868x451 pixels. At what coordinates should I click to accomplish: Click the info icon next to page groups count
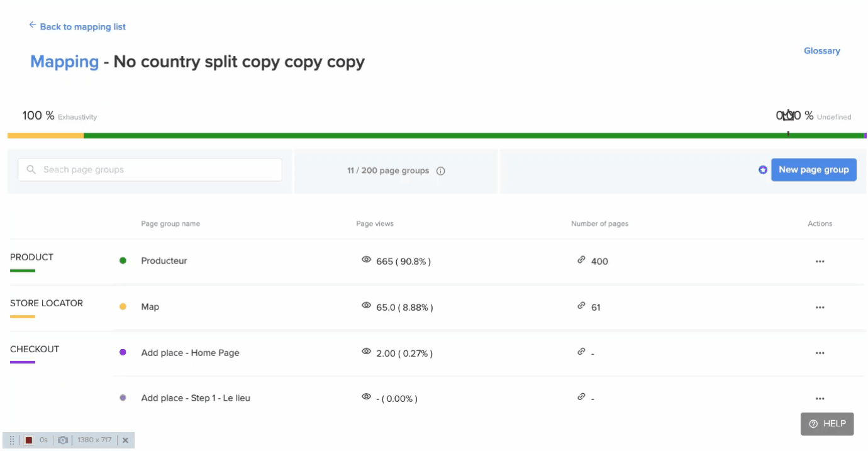click(441, 170)
